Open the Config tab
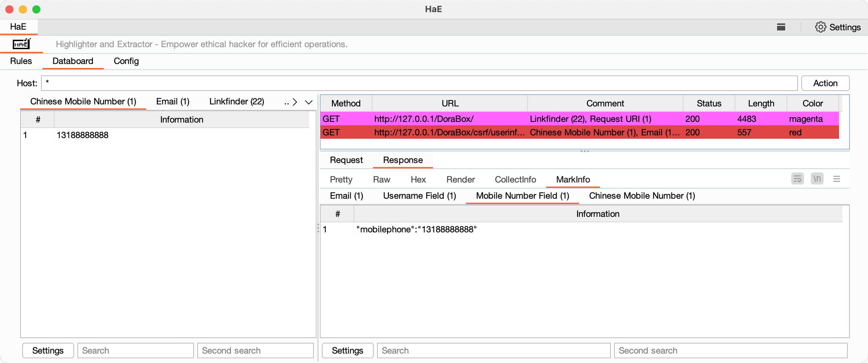Viewport: 868px width, 363px height. pyautogui.click(x=126, y=61)
